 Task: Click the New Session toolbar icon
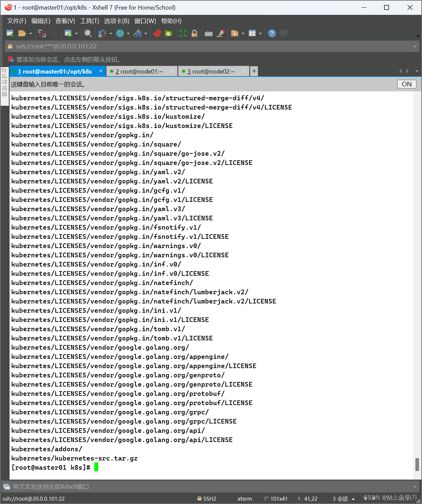click(10, 33)
